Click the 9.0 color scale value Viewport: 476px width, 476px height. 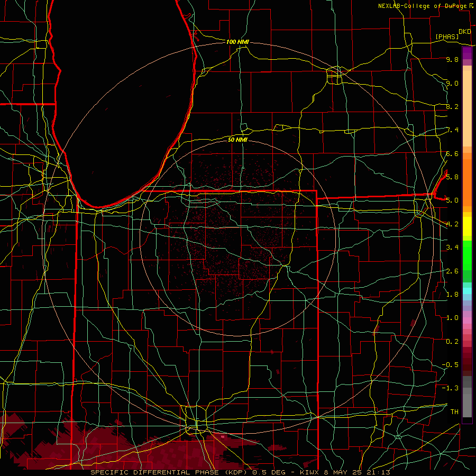452,83
